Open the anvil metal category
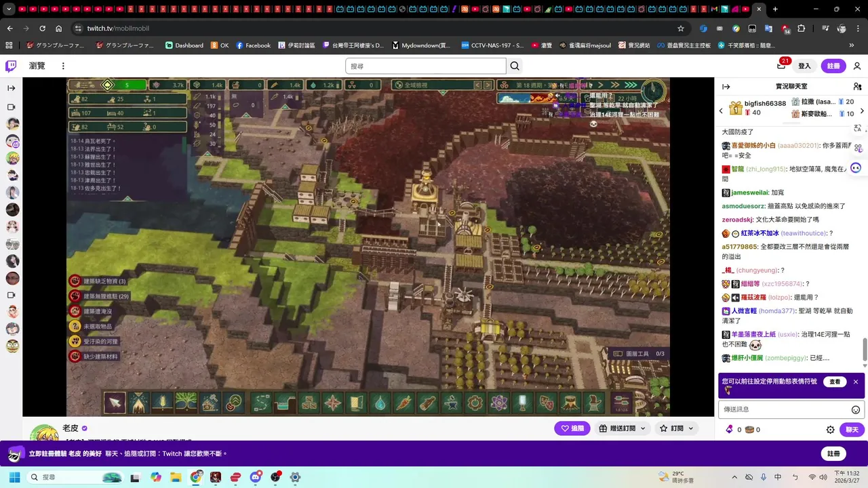This screenshot has height=488, width=868. click(452, 403)
